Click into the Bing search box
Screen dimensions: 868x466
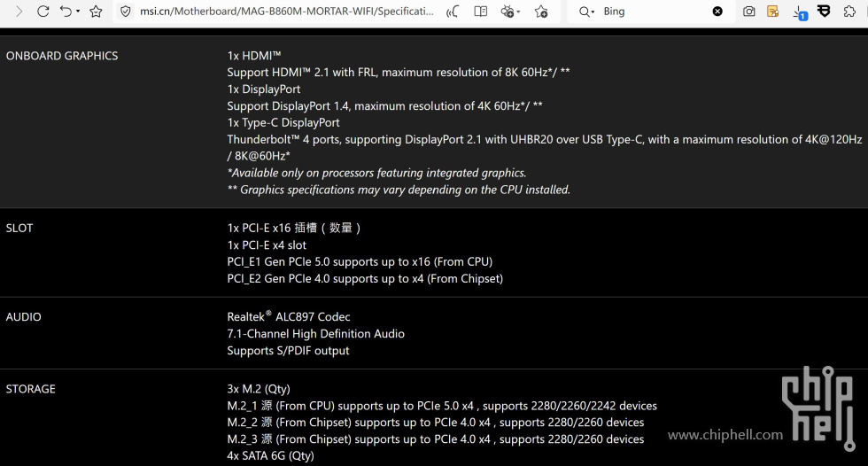click(655, 12)
